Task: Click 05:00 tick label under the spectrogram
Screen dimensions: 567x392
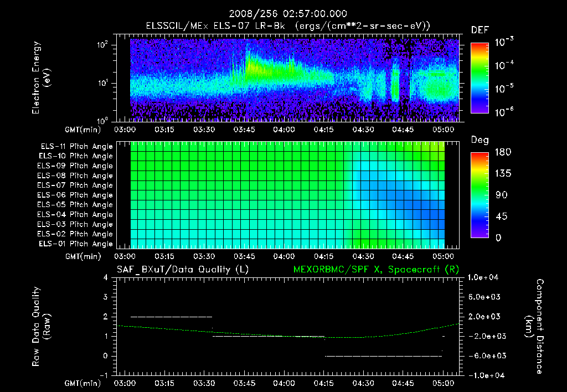Action: tap(443, 130)
